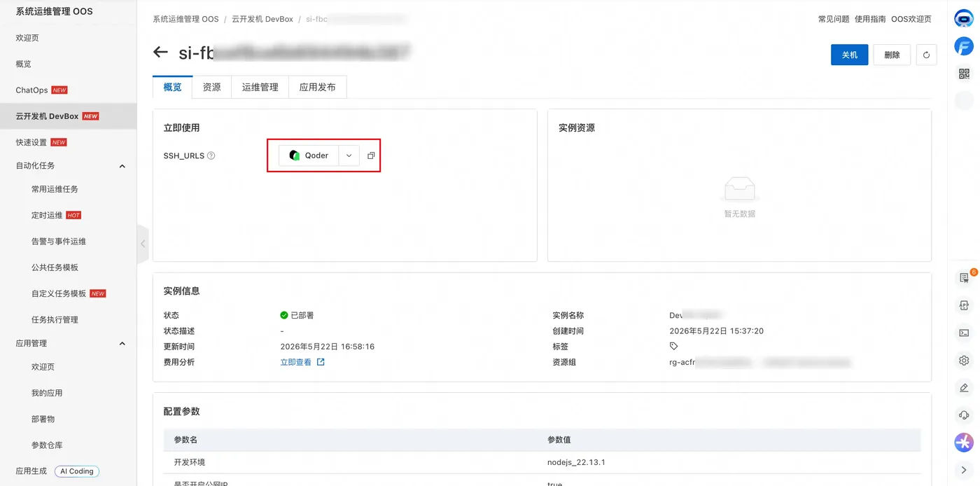
Task: Click the nodejs_22.13.1 value
Action: click(576, 463)
